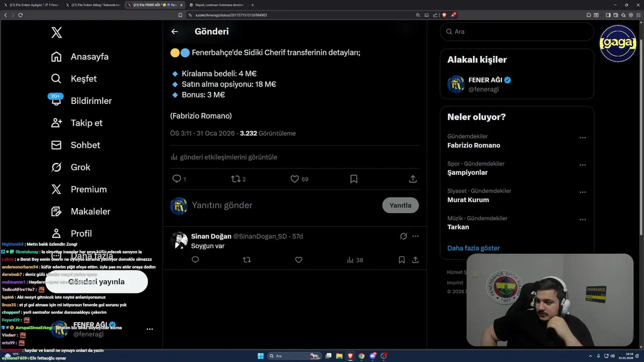Open more options for Fabrizio Romano trend
Screen dimensions: 644x362
point(583,138)
